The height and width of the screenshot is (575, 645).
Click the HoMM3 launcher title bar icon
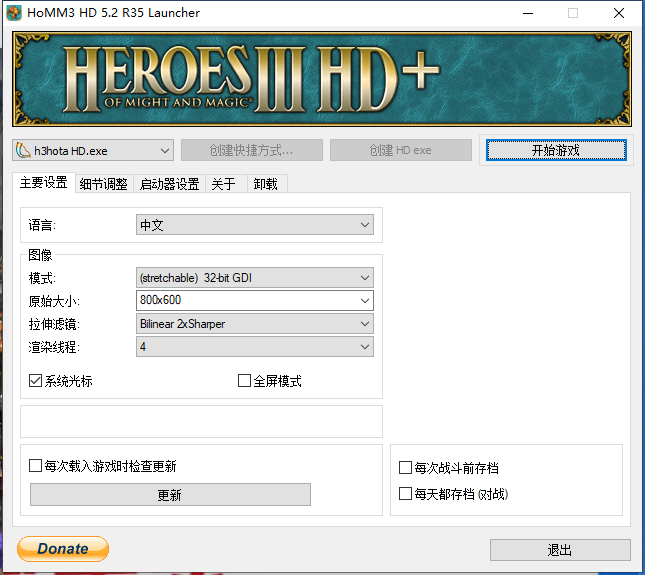pos(14,13)
